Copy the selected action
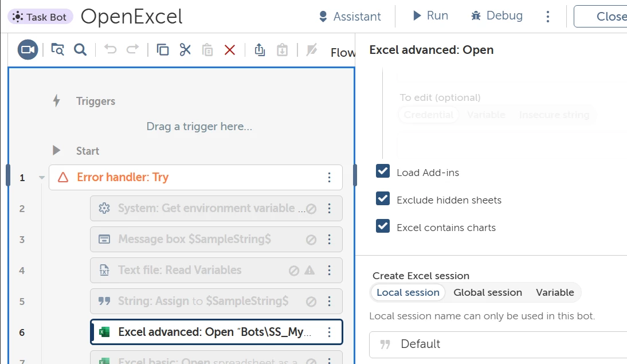Viewport: 627px width, 364px height. click(x=162, y=50)
